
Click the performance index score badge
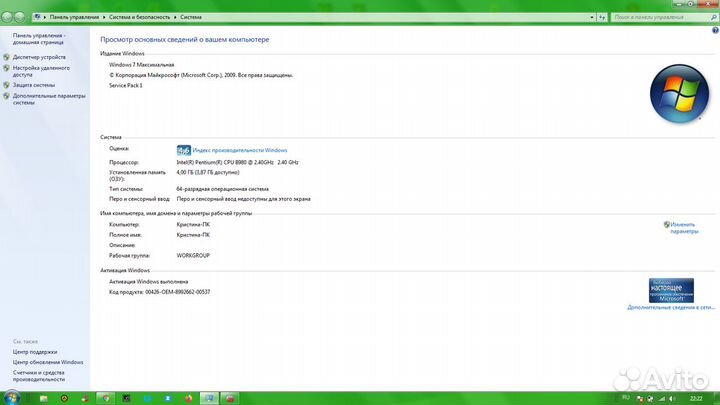pos(184,150)
